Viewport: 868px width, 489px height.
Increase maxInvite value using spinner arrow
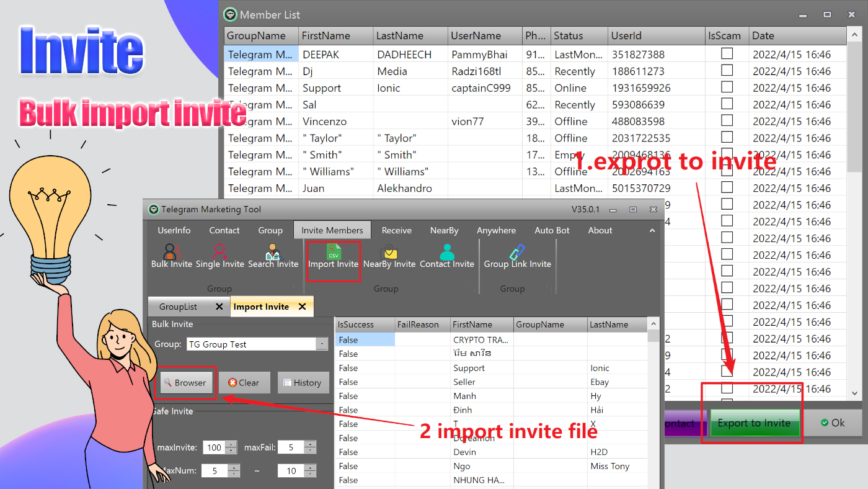231,444
